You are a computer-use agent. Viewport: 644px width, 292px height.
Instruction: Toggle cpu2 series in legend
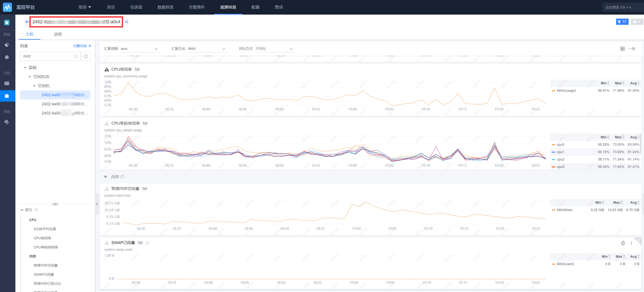[560, 159]
